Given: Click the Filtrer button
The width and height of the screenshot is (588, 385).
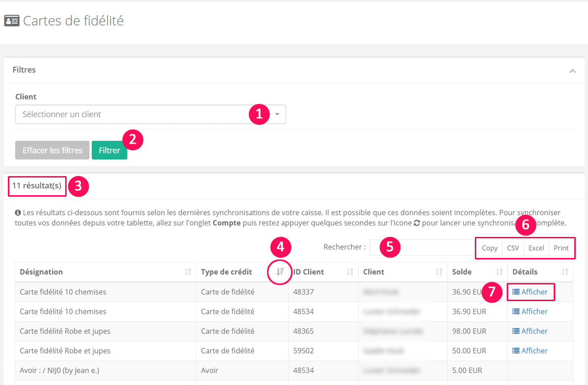Looking at the screenshot, I should (x=109, y=150).
